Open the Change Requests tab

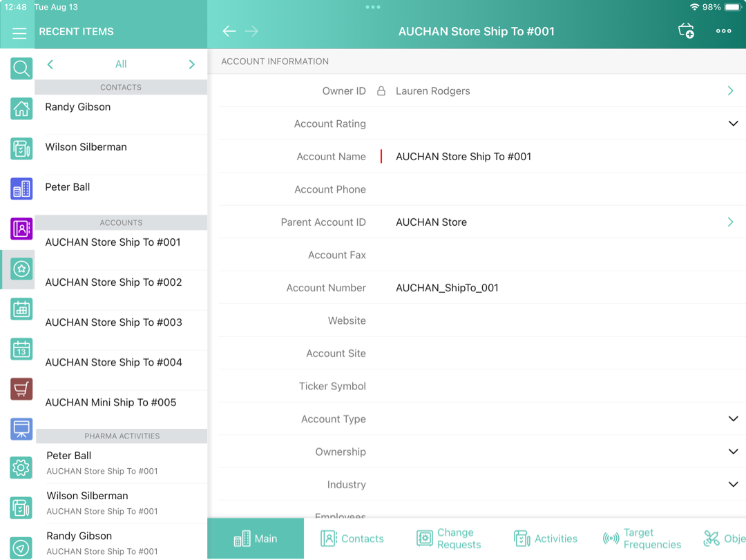(449, 539)
